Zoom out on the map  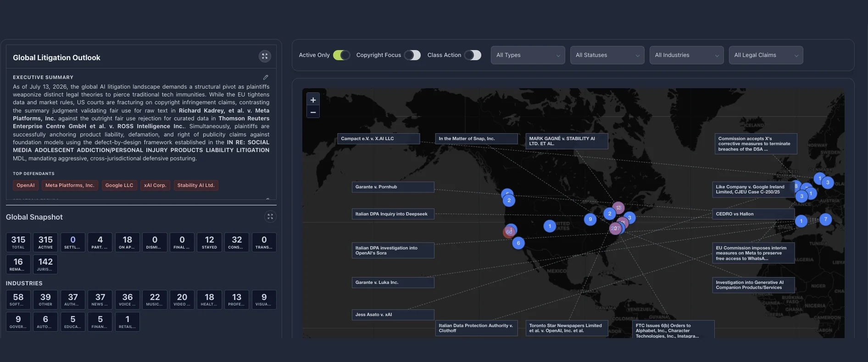click(313, 112)
